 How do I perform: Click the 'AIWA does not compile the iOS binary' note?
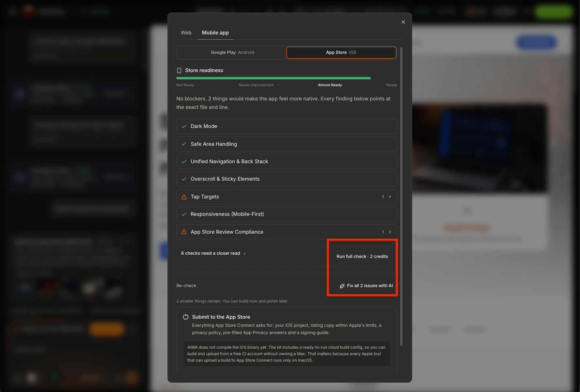pyautogui.click(x=287, y=354)
